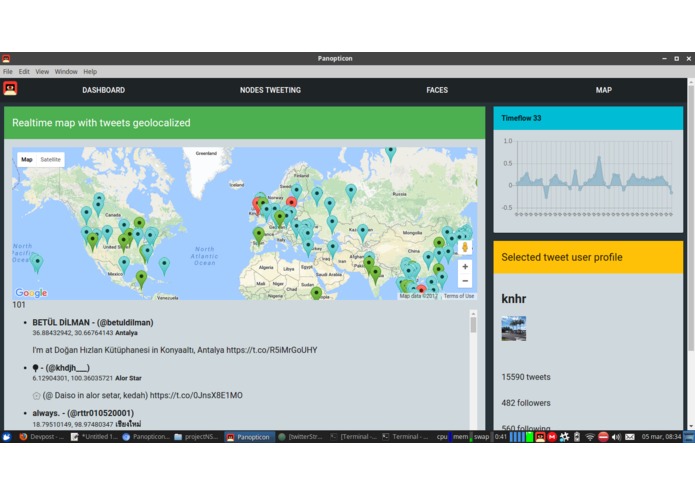Click the Panopticon logo in the navigation bar
Image resolution: width=695 pixels, height=494 pixels.
point(10,89)
